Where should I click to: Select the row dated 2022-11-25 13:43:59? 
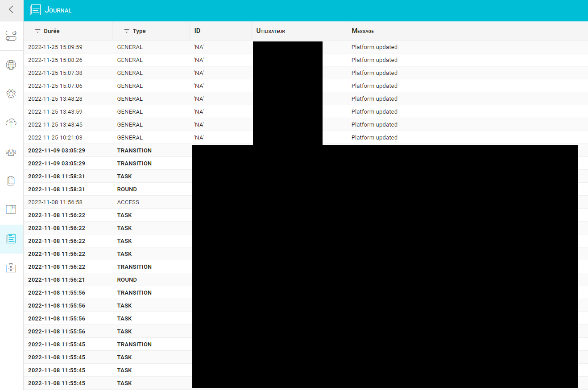pyautogui.click(x=306, y=111)
